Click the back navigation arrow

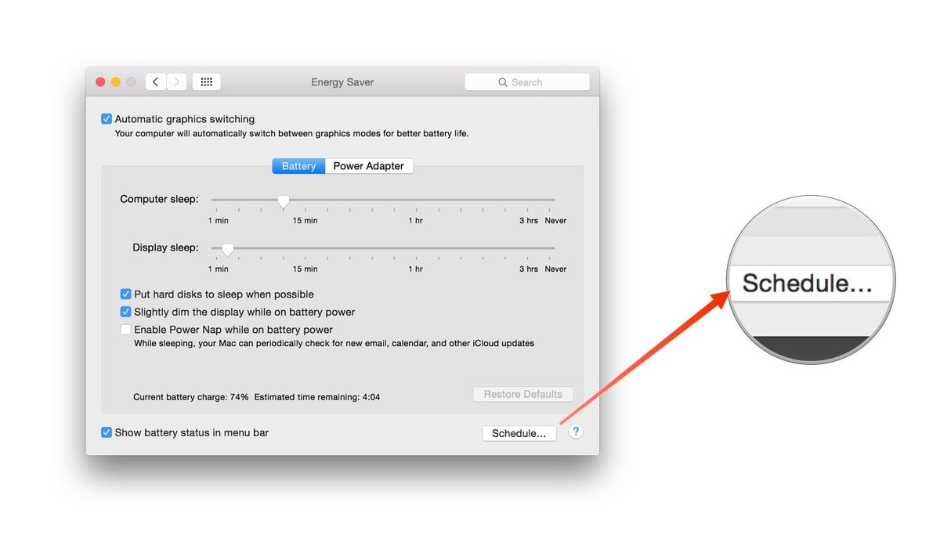(x=155, y=81)
